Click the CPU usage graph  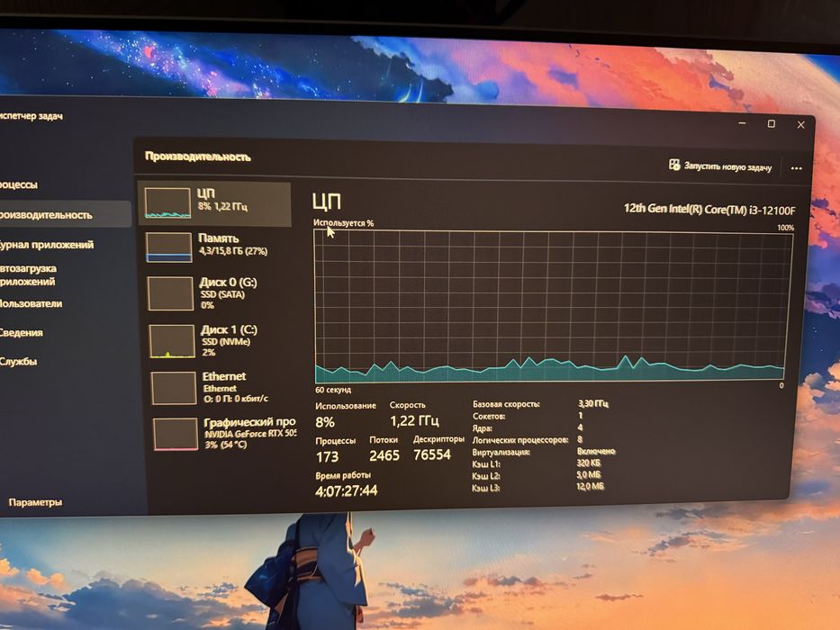[552, 305]
